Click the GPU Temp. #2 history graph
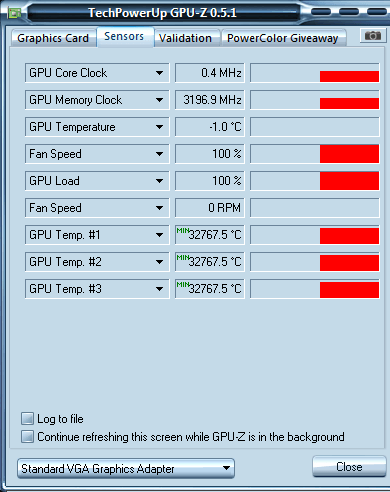This screenshot has width=390, height=492. click(315, 262)
